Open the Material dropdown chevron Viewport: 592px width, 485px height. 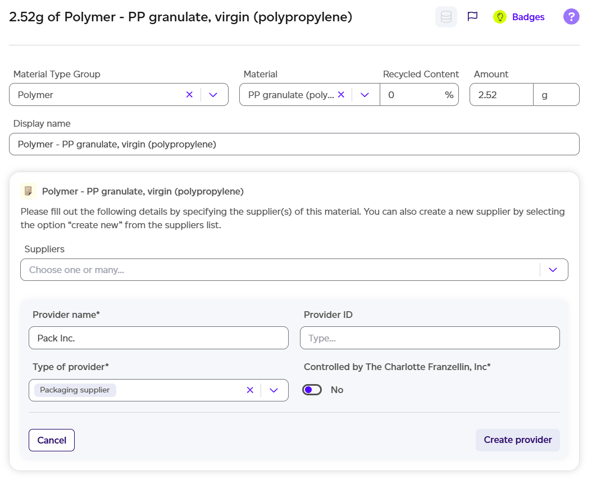tap(365, 95)
